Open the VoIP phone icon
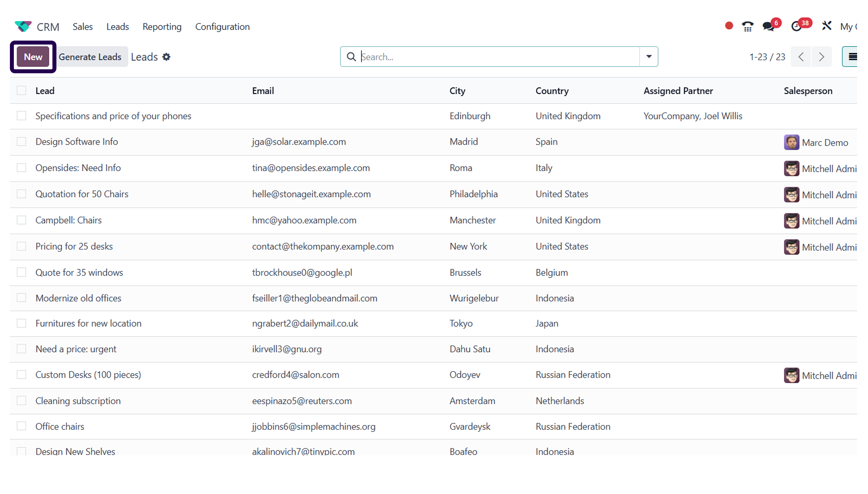The image size is (868, 494). point(747,26)
